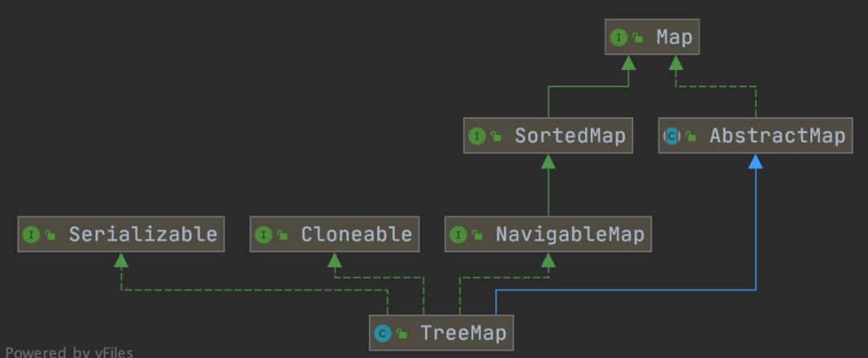
Task: Click the green lock icon on Serializable node
Action: (51, 236)
